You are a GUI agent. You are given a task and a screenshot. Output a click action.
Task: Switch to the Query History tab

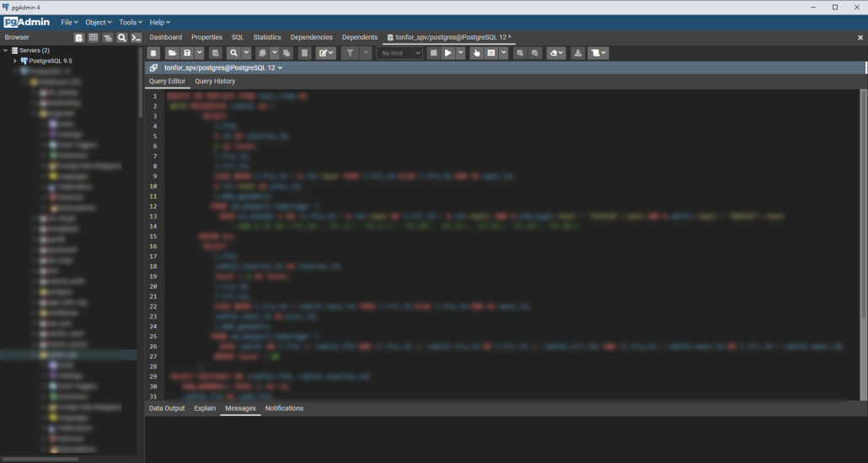tap(215, 82)
